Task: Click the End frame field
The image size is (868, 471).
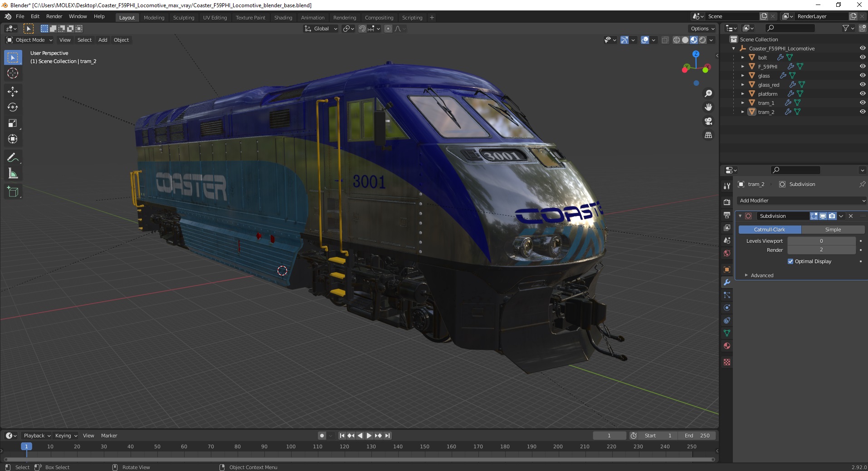Action: 697,436
